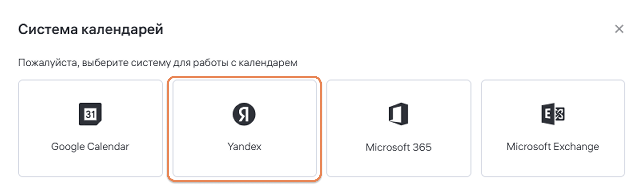
Task: Click the "Microsoft Exchange" text label
Action: (553, 147)
